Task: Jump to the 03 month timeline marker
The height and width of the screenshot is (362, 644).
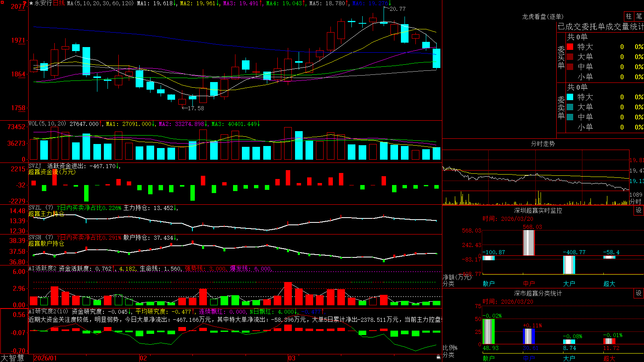Action: [x=292, y=358]
